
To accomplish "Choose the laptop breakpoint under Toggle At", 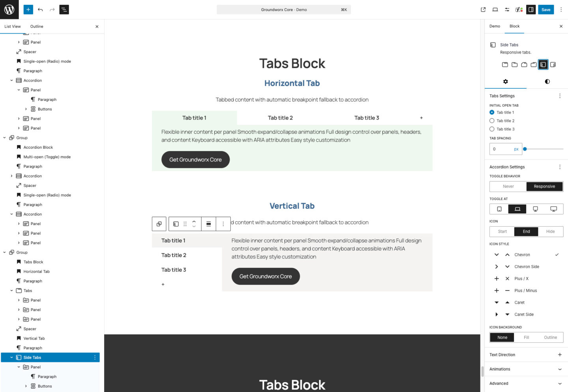I will [x=517, y=209].
